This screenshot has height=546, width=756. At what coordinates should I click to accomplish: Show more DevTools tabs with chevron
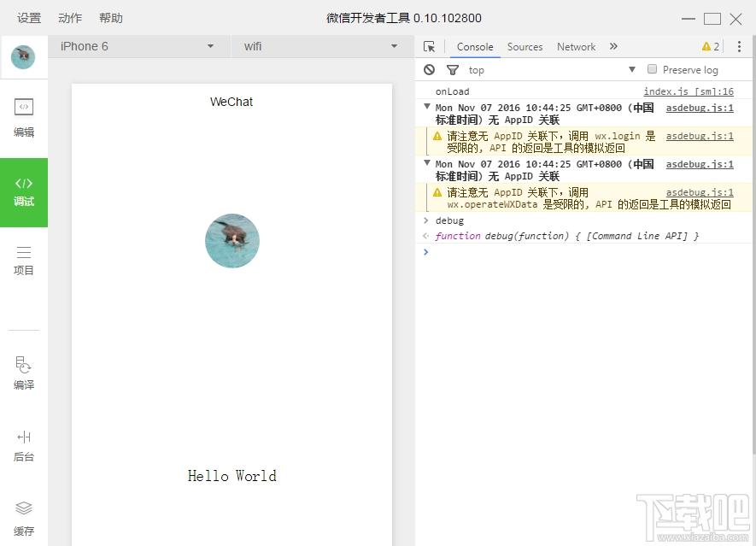pos(613,47)
